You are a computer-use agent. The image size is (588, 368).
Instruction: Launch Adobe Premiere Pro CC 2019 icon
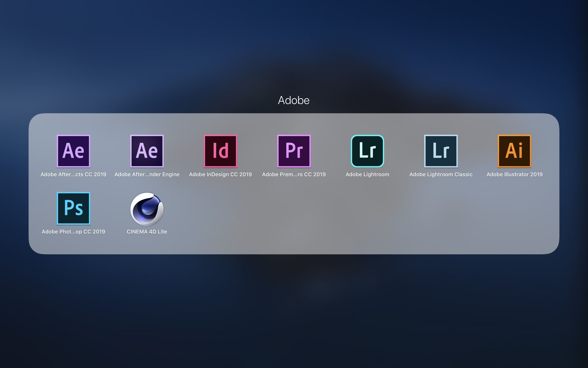click(x=294, y=151)
